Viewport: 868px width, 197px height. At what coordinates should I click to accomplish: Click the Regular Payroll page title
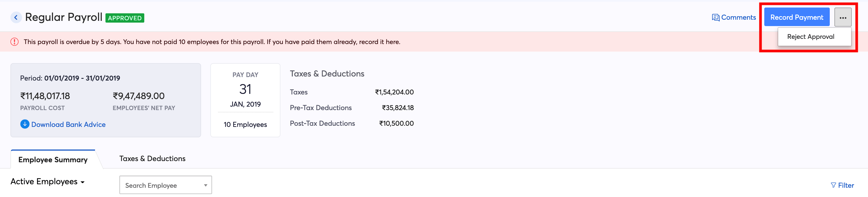(x=64, y=17)
